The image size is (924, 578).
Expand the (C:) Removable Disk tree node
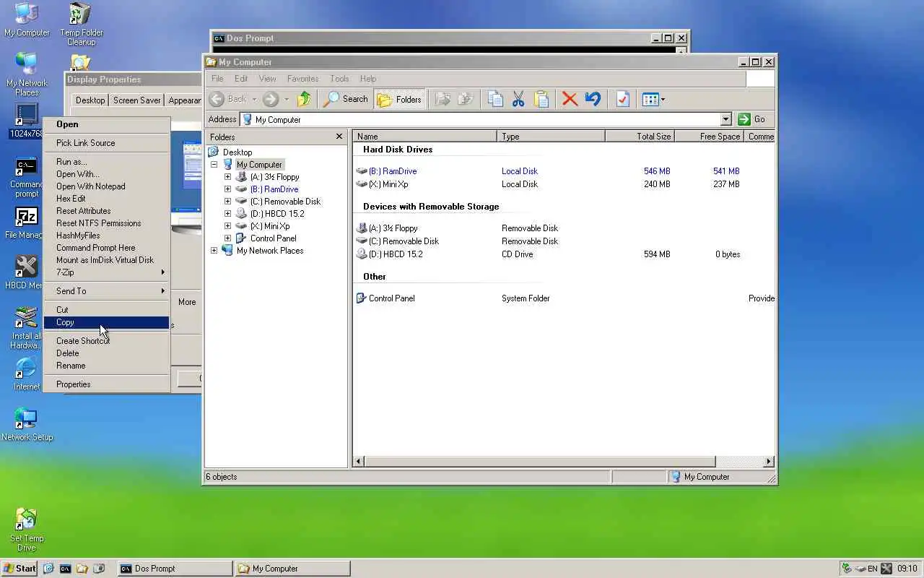point(227,202)
